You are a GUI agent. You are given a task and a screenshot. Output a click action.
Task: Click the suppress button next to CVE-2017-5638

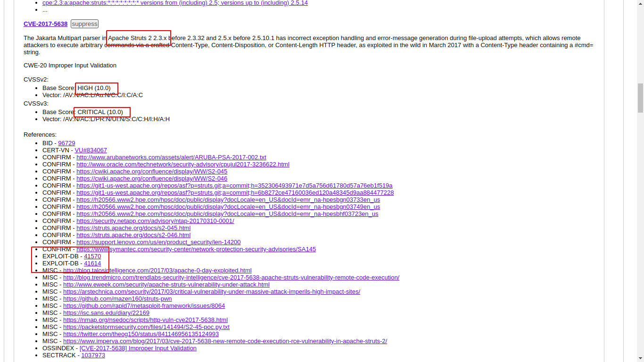coord(85,24)
